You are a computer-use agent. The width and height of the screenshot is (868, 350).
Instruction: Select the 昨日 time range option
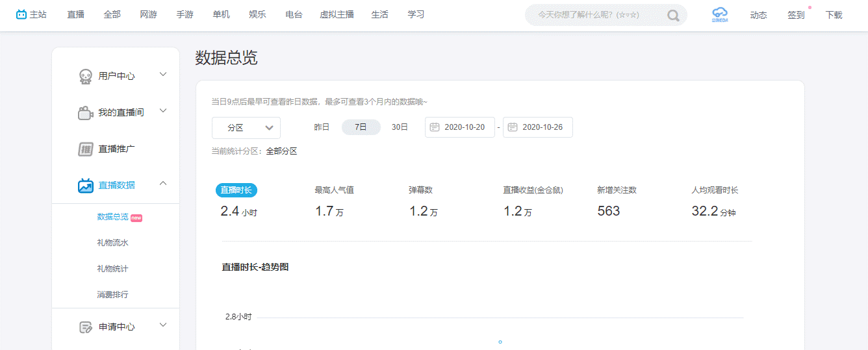tap(322, 127)
